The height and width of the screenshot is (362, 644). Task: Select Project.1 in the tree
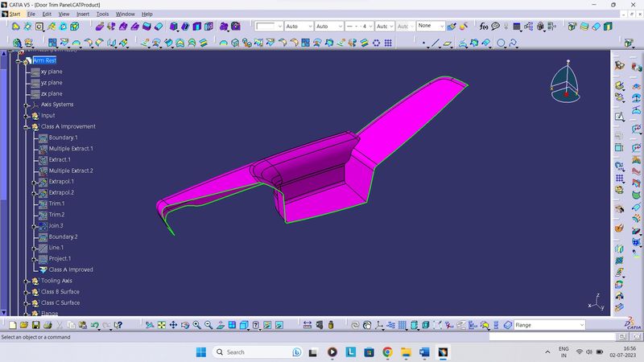[60, 258]
